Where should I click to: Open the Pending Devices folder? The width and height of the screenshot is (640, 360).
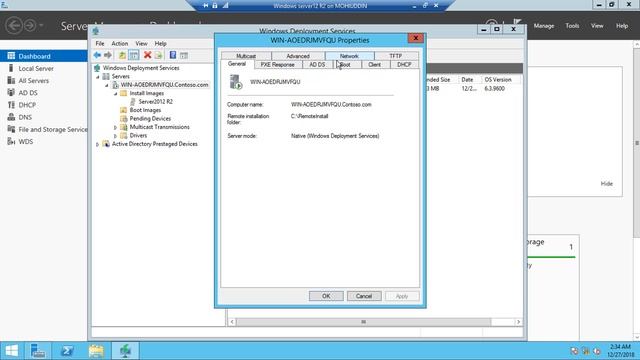150,118
